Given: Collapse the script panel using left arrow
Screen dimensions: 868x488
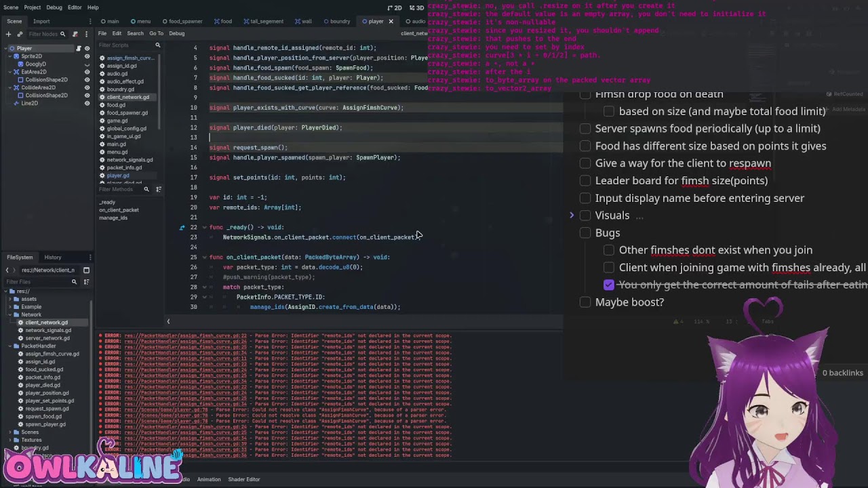Looking at the screenshot, I should [168, 321].
